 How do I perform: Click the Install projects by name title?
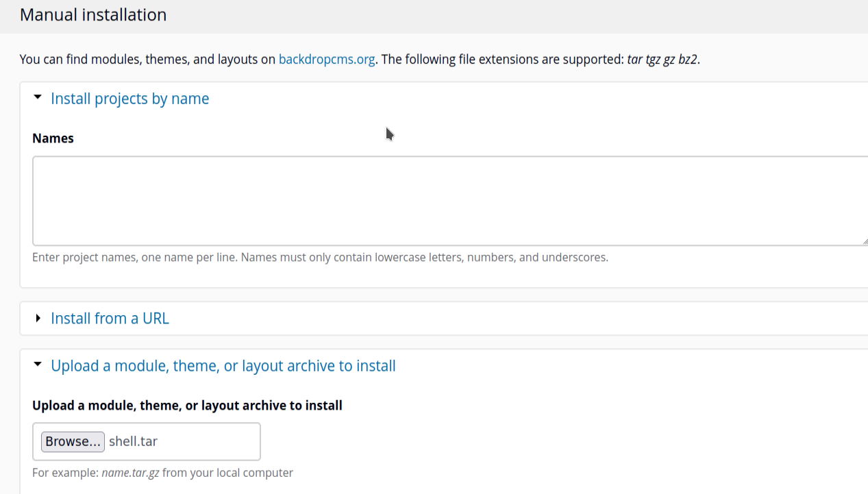[129, 99]
